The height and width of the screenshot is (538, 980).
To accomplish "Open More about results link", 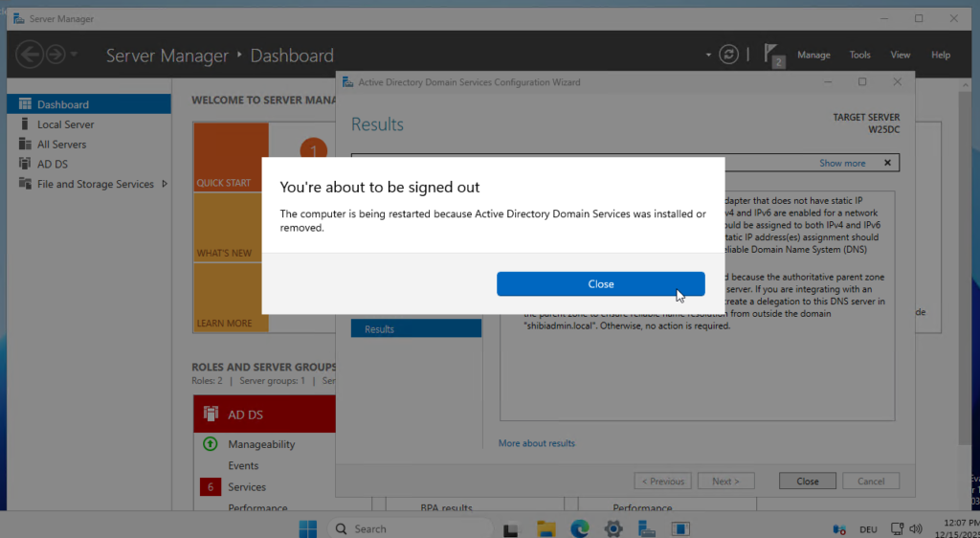I will (x=536, y=443).
